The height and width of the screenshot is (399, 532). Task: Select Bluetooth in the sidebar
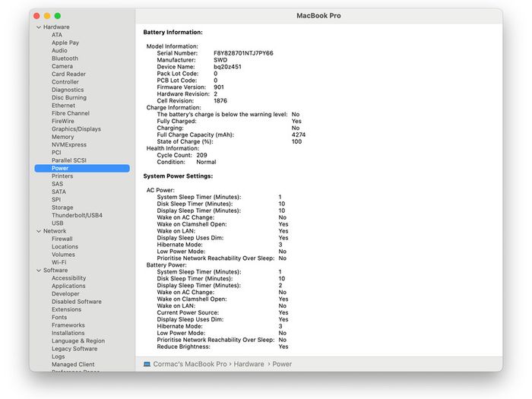pyautogui.click(x=65, y=59)
